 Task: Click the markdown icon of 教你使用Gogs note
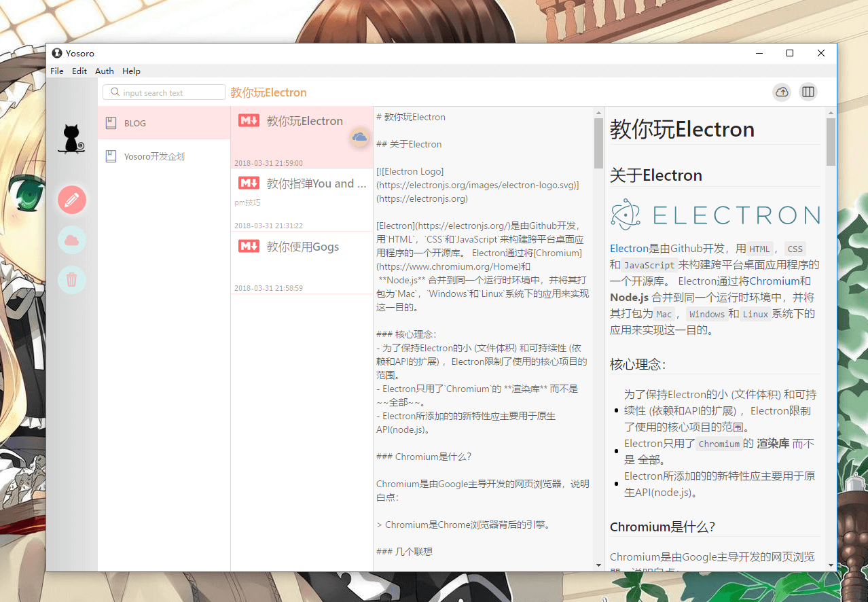(249, 246)
